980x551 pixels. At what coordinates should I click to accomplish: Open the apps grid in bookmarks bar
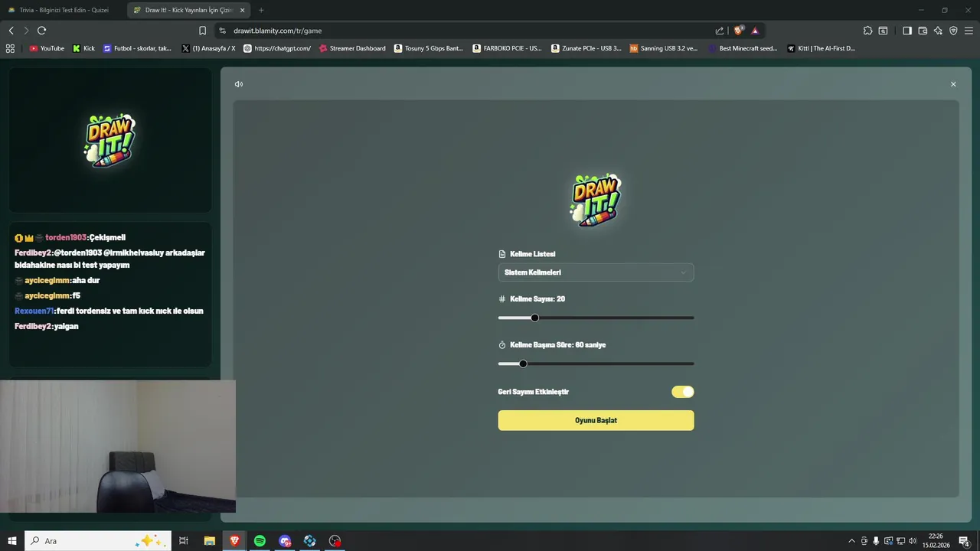click(x=10, y=48)
